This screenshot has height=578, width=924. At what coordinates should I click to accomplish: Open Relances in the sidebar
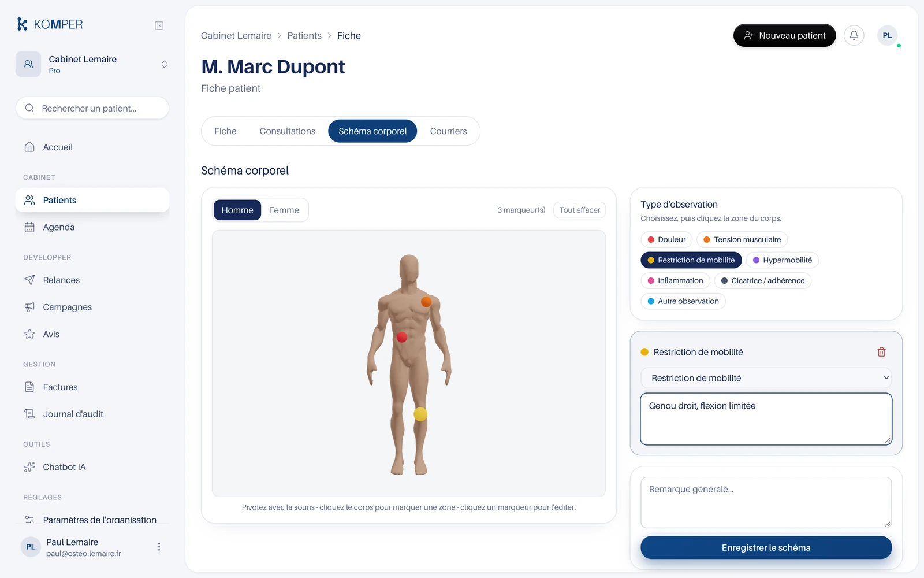pos(92,280)
